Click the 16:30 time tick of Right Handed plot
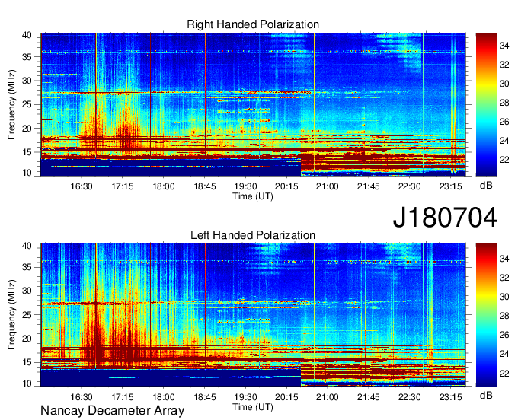Image resolution: width=518 pixels, height=420 pixels. coord(82,186)
